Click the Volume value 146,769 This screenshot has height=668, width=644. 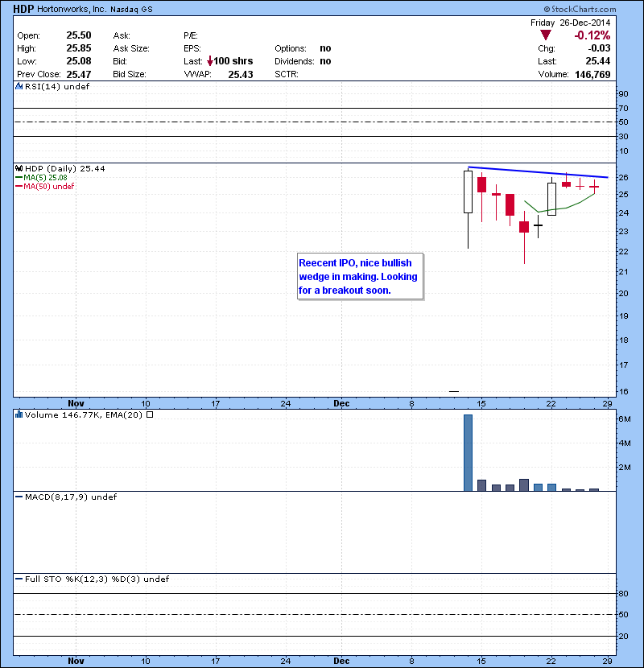click(592, 75)
